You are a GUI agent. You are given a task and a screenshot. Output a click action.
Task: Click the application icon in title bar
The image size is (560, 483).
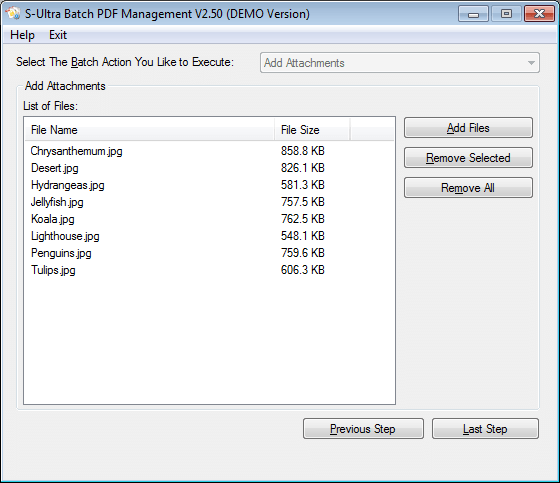[x=13, y=14]
